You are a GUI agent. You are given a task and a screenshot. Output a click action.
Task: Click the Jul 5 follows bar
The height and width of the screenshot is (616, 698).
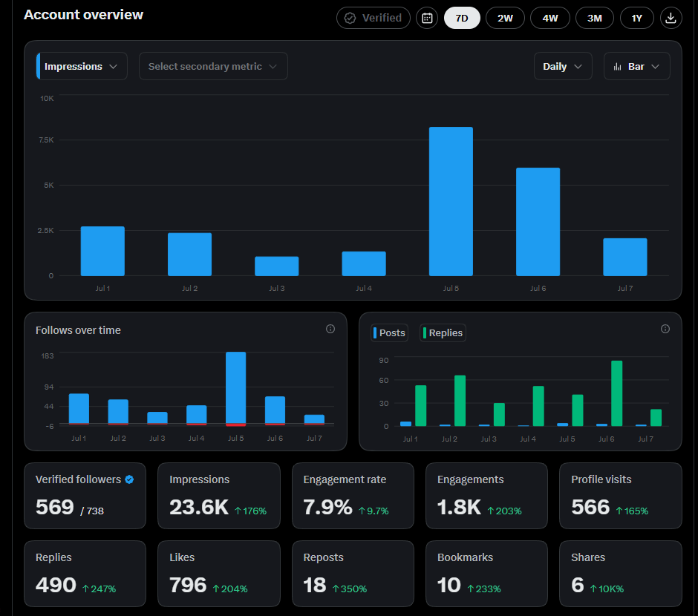(236, 389)
